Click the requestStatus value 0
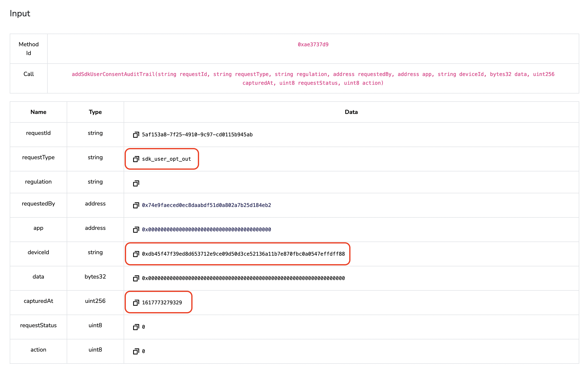The width and height of the screenshot is (588, 373). tap(144, 327)
